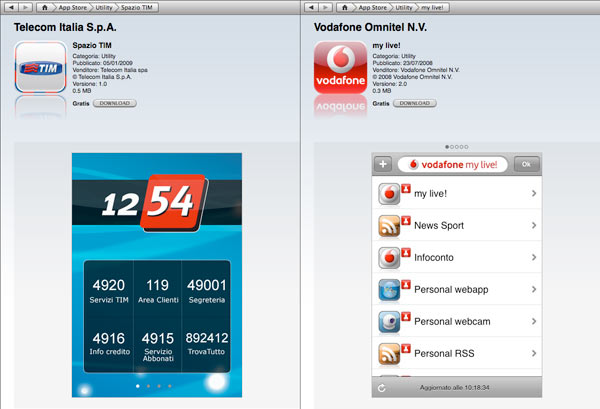600x409 pixels.
Task: Open App Store breadcrumb in my live! window
Action: tap(372, 7)
